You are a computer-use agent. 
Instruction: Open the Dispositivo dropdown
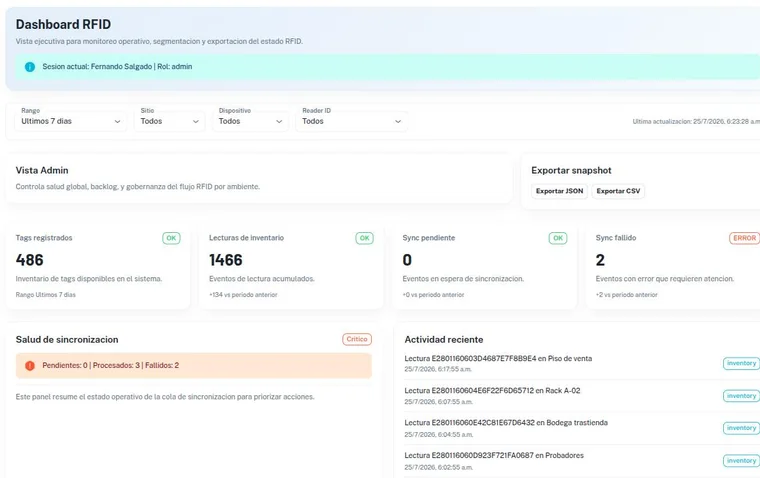click(x=250, y=121)
